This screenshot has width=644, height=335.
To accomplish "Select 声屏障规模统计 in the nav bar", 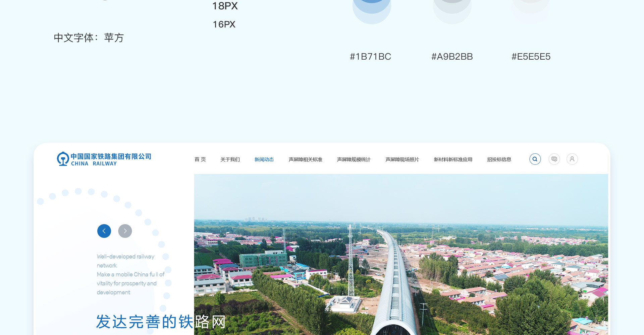I will pos(354,159).
